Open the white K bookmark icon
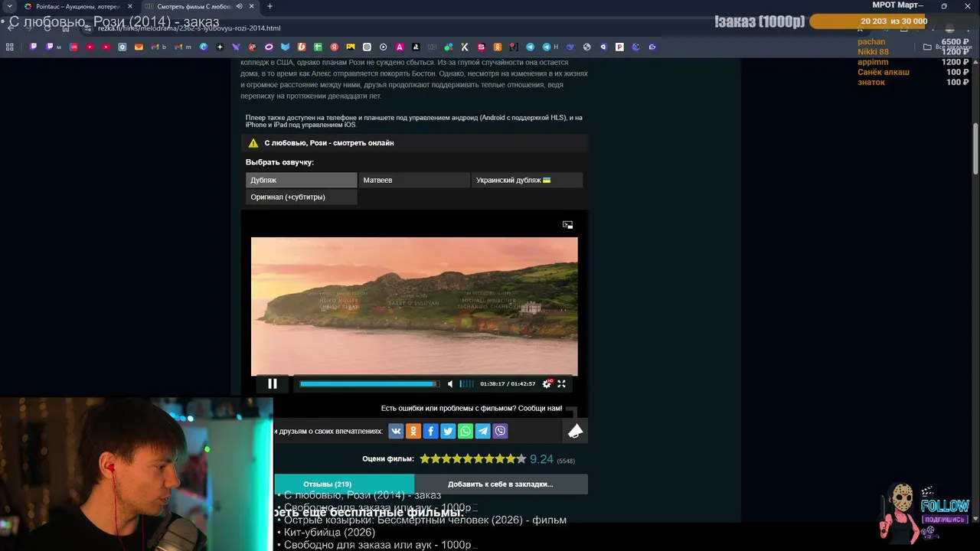Viewport: 980px width, 551px height. click(465, 47)
